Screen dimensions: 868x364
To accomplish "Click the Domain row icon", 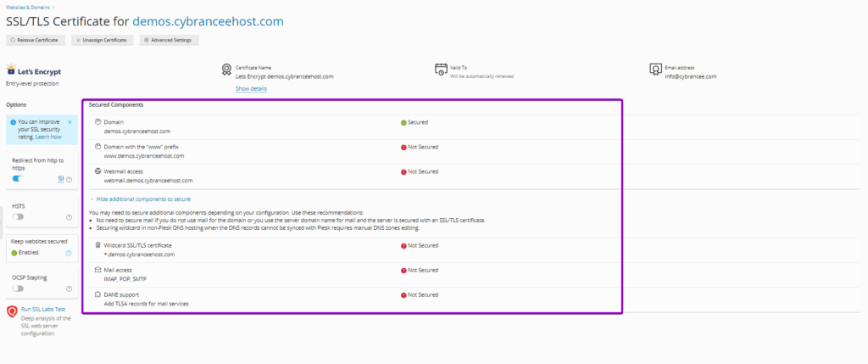I will tap(98, 122).
